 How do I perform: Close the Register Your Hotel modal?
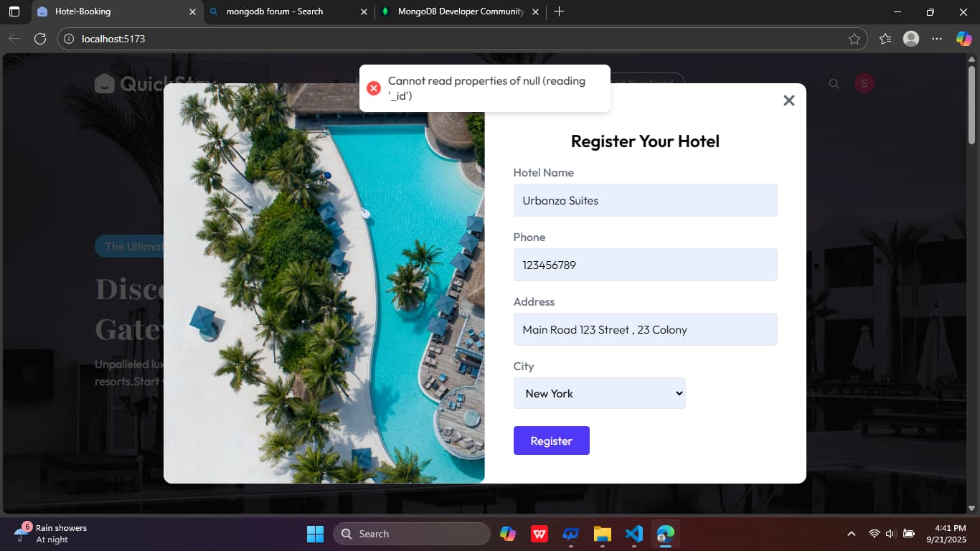click(x=789, y=100)
